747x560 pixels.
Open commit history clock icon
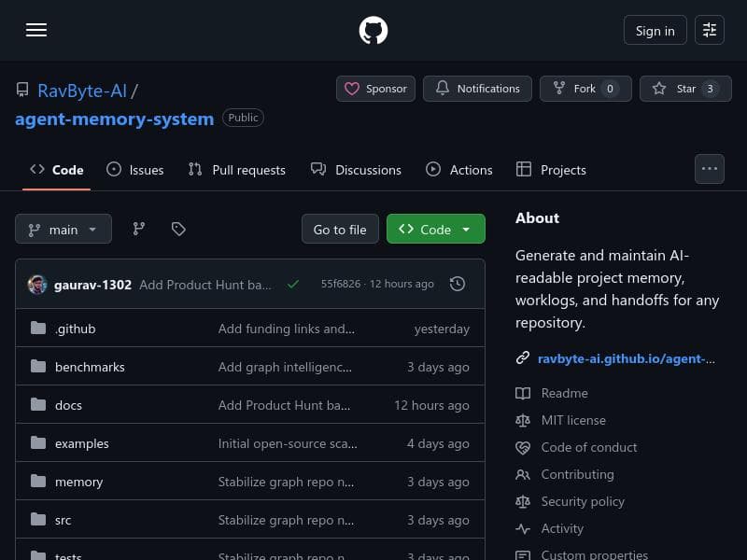(x=458, y=284)
